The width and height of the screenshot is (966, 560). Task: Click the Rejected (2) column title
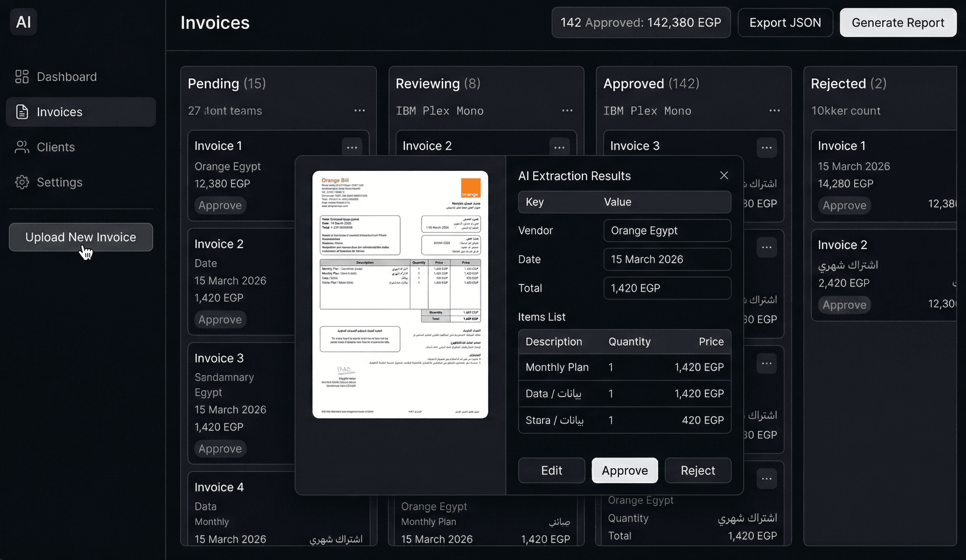(x=848, y=83)
